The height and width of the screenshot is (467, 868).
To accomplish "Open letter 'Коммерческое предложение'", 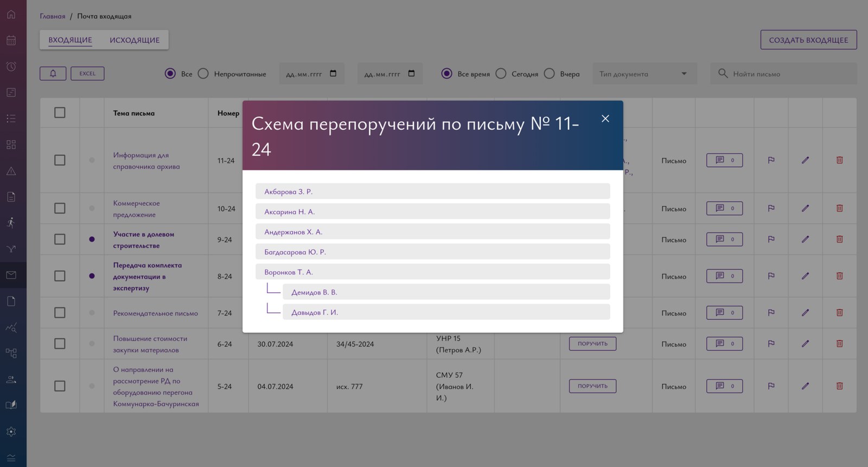I will [136, 209].
